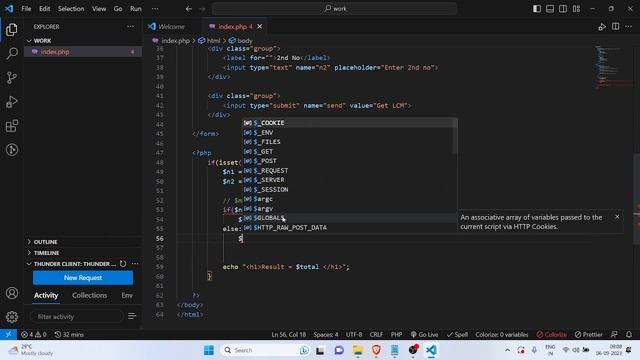Screen dimensions: 640x360
Task: Switch to the Activity tab
Action: [46, 295]
